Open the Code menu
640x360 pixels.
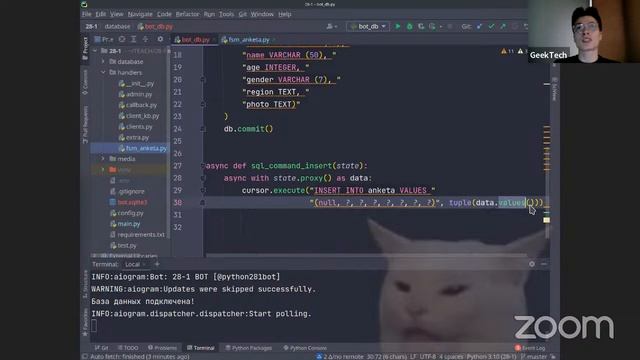coord(164,14)
